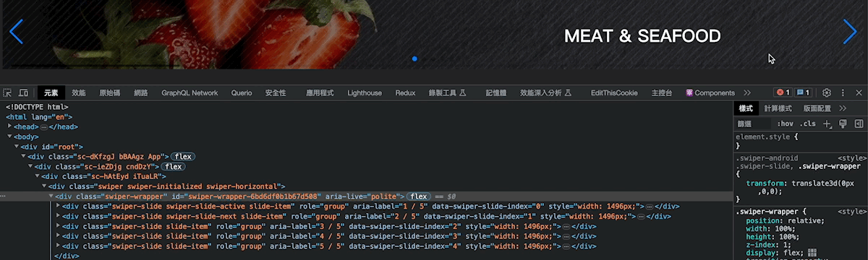This screenshot has height=260, width=868.
Task: Open flexbox editor icon beside display: flex
Action: click(812, 253)
